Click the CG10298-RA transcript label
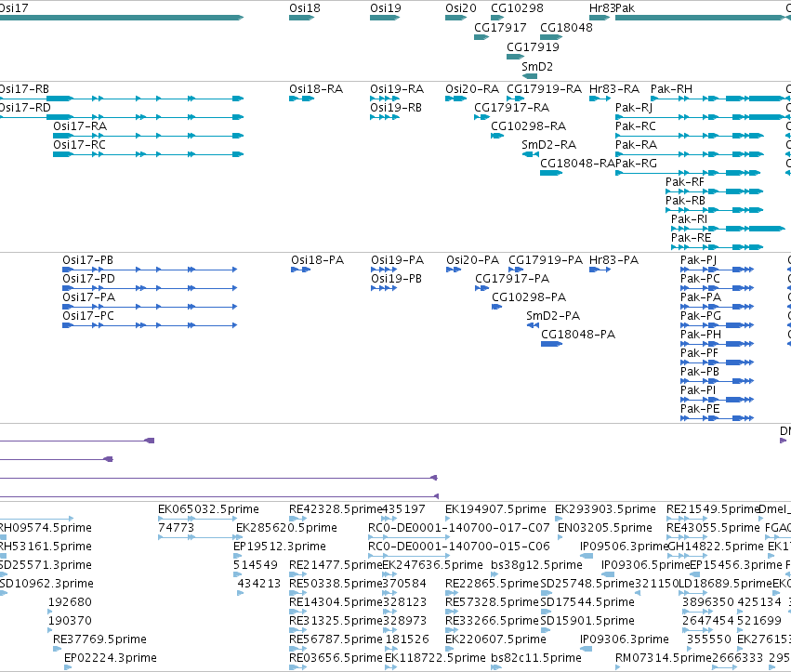Viewport: 791px width, 672px height. pos(529,126)
